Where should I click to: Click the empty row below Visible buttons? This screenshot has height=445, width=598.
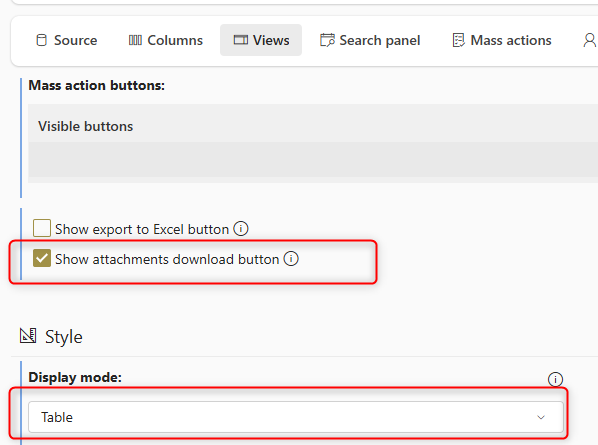coord(313,159)
